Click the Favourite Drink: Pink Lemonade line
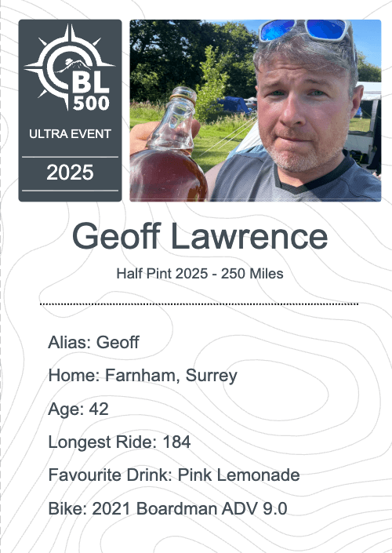The height and width of the screenshot is (553, 392). click(174, 475)
